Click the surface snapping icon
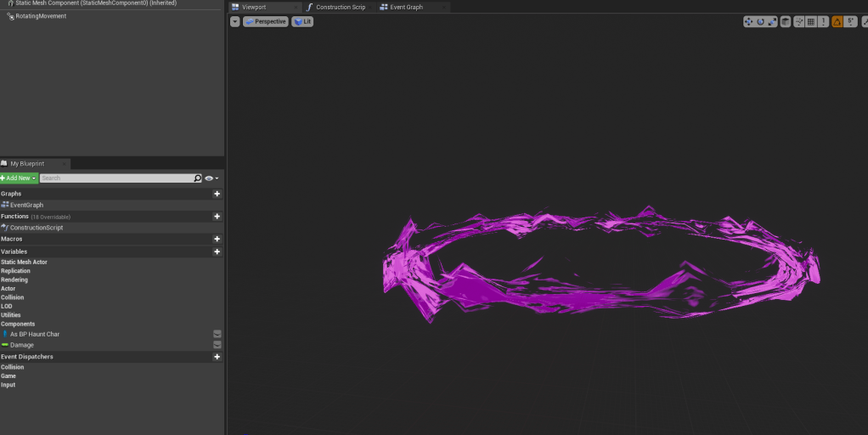Image resolution: width=868 pixels, height=435 pixels. coord(800,22)
